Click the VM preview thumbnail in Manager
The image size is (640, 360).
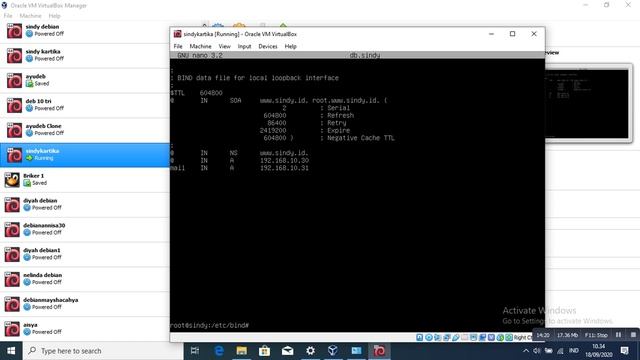click(x=588, y=103)
